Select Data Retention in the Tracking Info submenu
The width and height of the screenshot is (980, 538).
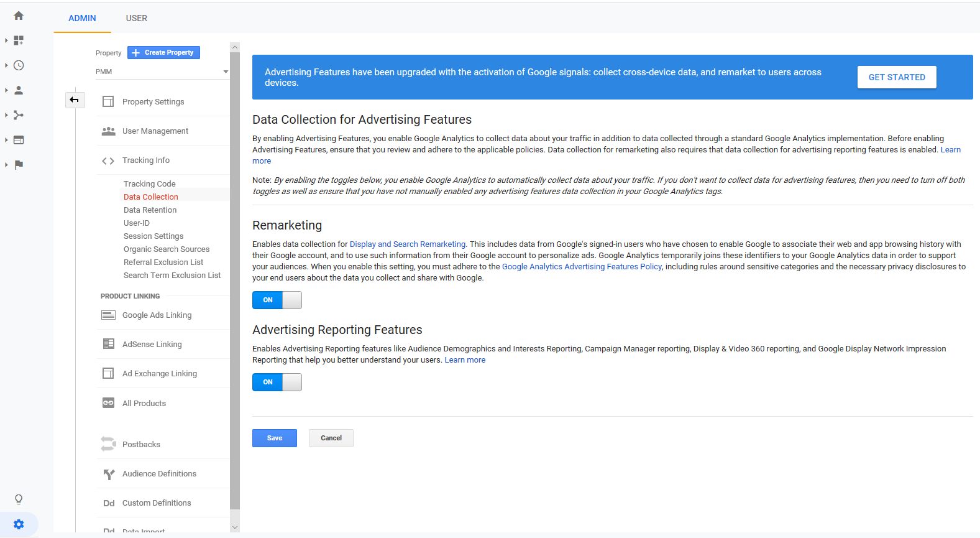tap(150, 210)
